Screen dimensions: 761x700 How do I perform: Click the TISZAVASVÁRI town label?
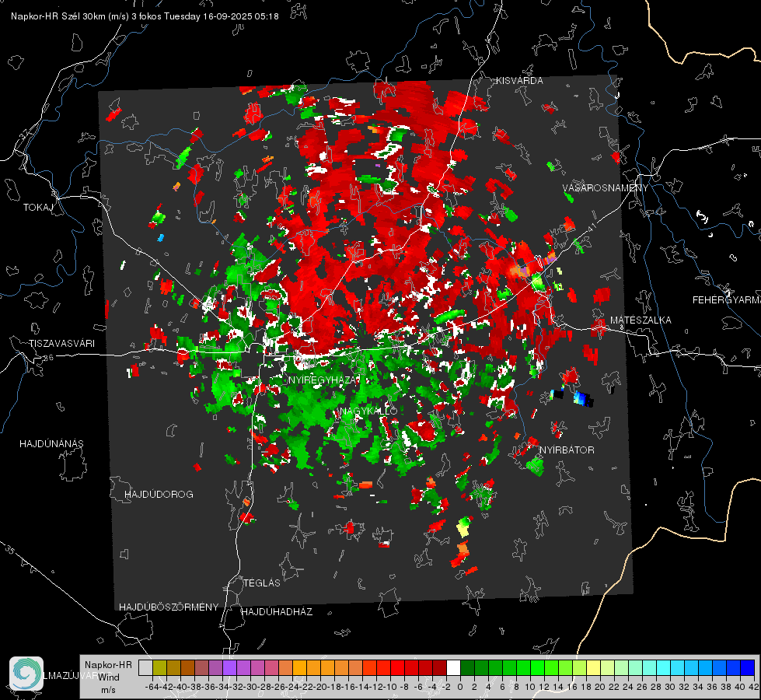point(62,344)
